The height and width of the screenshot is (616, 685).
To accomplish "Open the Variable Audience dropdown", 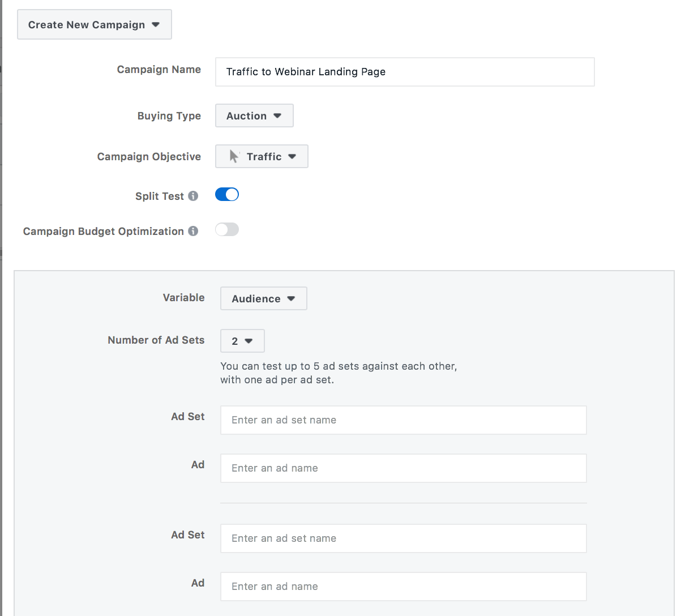I will coord(264,298).
